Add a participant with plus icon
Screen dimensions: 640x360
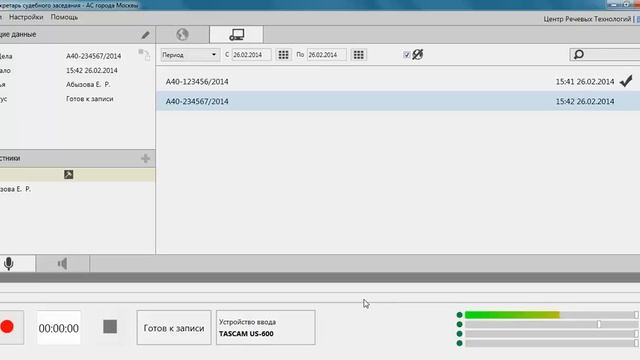(145, 158)
